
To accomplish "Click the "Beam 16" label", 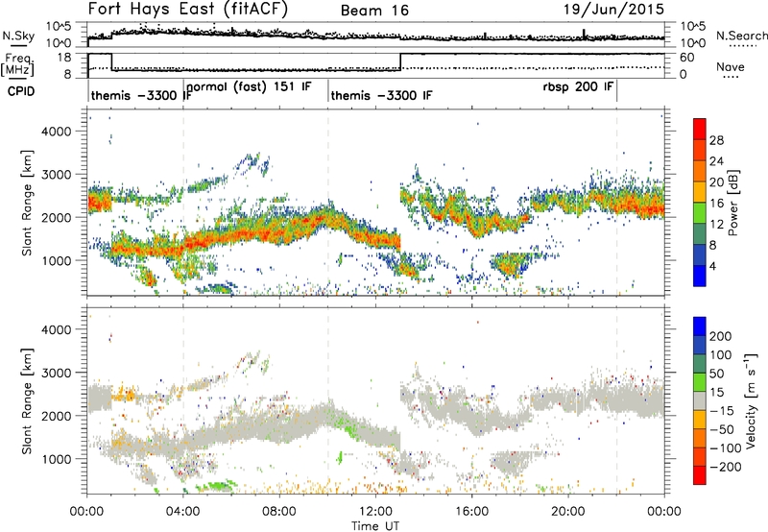I will tap(374, 11).
